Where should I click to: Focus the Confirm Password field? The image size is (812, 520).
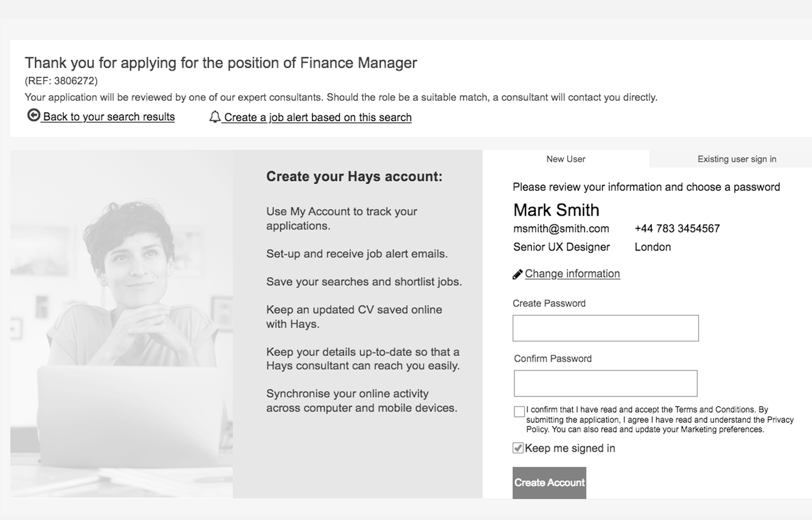click(x=606, y=383)
